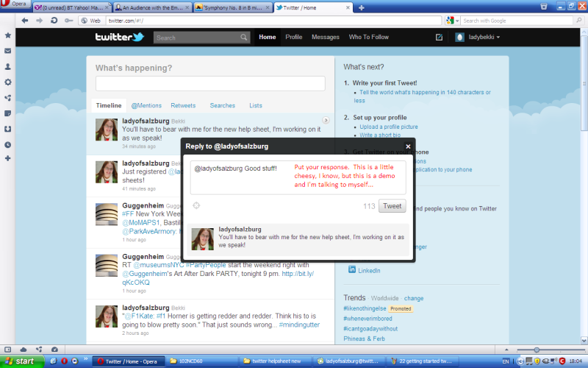Viewport: 588px width, 368px height.
Task: Select the @Mentions tab
Action: (146, 105)
